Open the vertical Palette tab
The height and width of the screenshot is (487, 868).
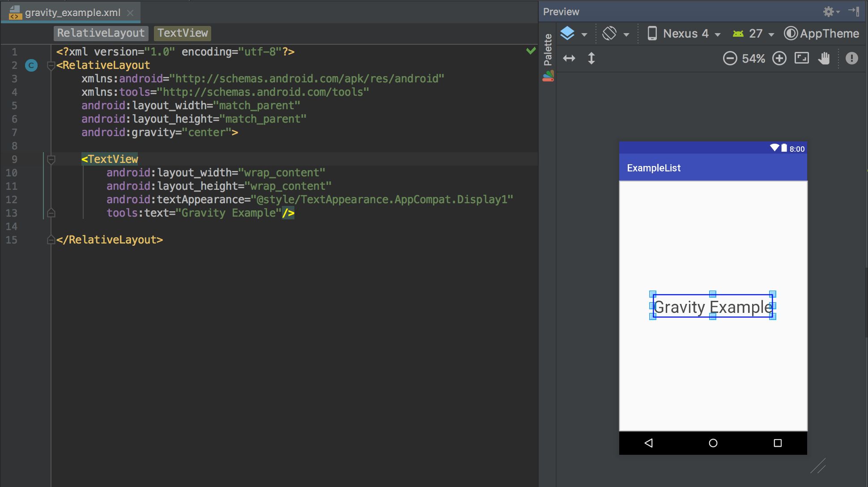tap(548, 50)
